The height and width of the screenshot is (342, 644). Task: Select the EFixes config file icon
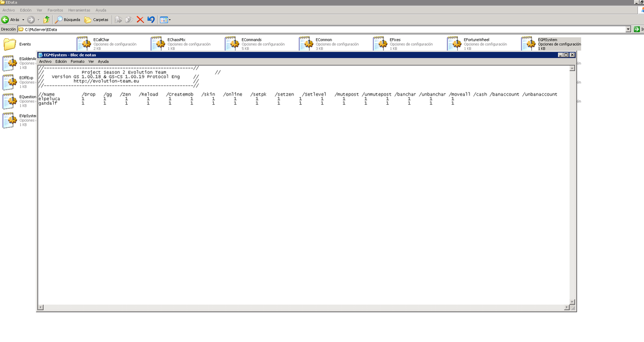click(x=380, y=44)
